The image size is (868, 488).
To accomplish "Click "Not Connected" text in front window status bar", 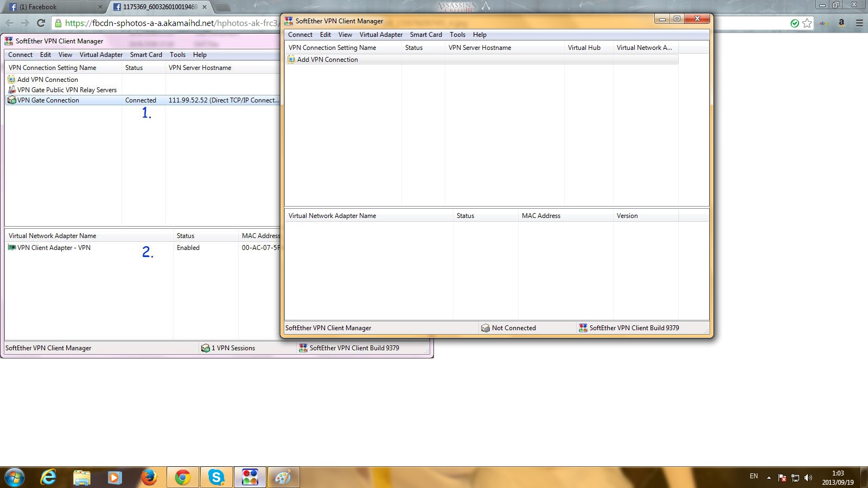I will coord(514,328).
